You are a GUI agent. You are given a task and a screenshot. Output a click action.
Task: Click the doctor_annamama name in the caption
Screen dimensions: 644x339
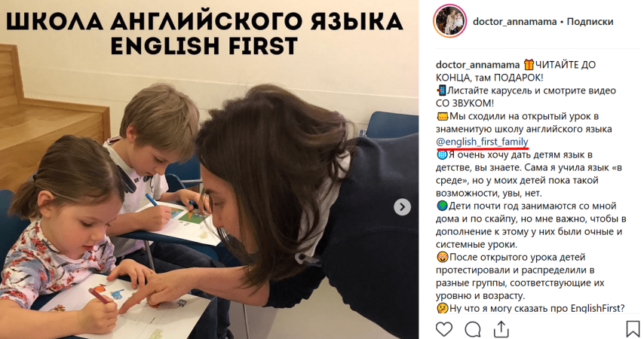[477, 65]
